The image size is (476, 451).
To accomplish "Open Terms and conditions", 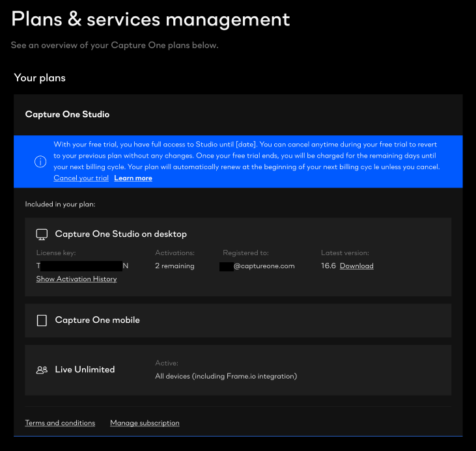I will tap(60, 423).
